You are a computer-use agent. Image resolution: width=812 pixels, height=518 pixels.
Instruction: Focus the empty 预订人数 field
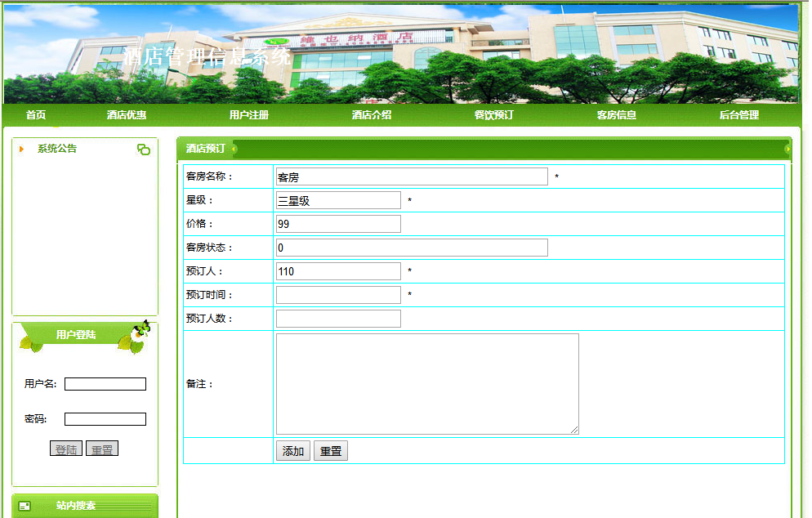pos(338,319)
